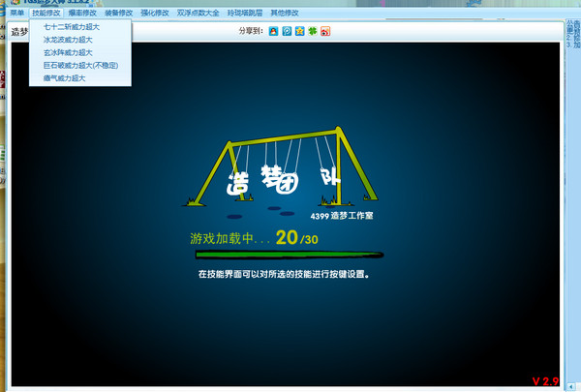Image resolution: width=581 pixels, height=392 pixels.
Task: Choose 巨石破威力超大(不稳定) entry
Action: coord(80,65)
